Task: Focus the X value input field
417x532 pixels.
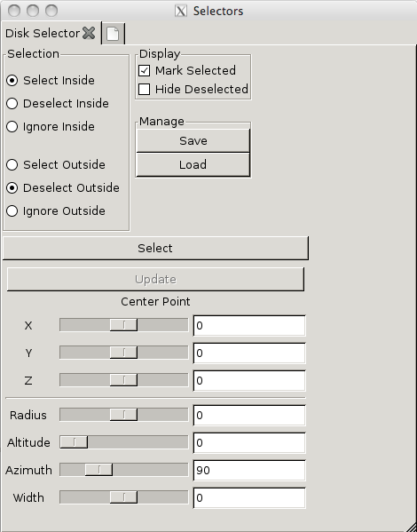Action: [x=249, y=326]
